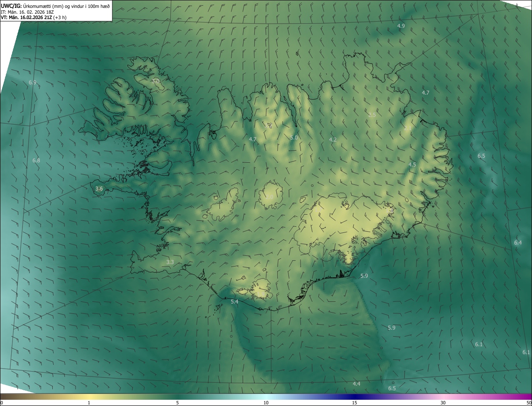Click the map value label "4.5"
Viewport: 532px width, 406px height.
[x=412, y=164]
